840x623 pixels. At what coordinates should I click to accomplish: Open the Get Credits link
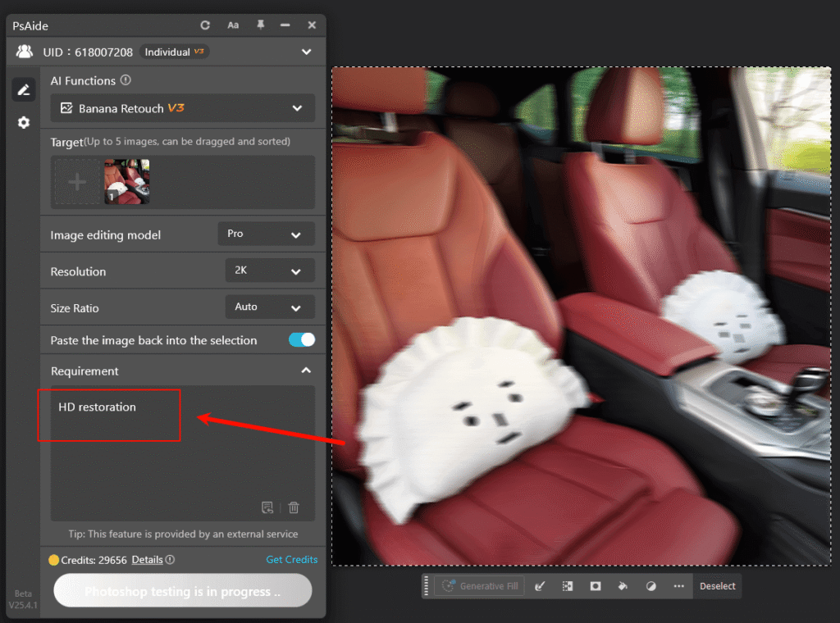(291, 559)
